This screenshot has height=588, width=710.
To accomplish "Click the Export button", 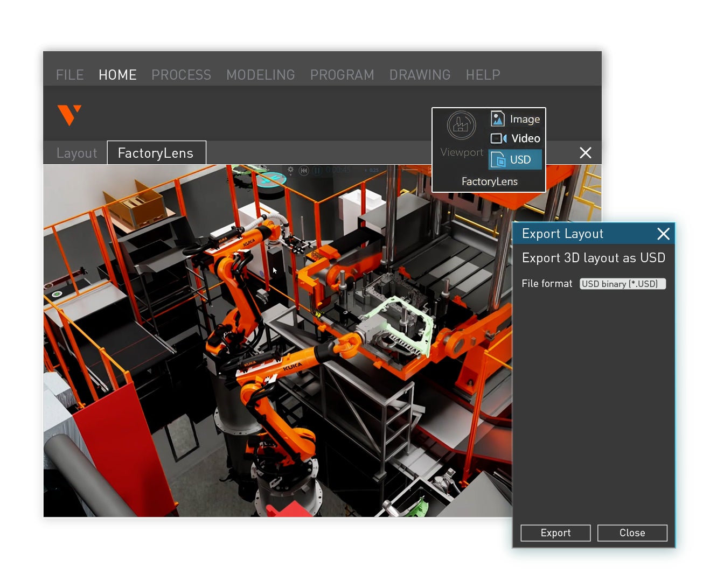I will [555, 533].
